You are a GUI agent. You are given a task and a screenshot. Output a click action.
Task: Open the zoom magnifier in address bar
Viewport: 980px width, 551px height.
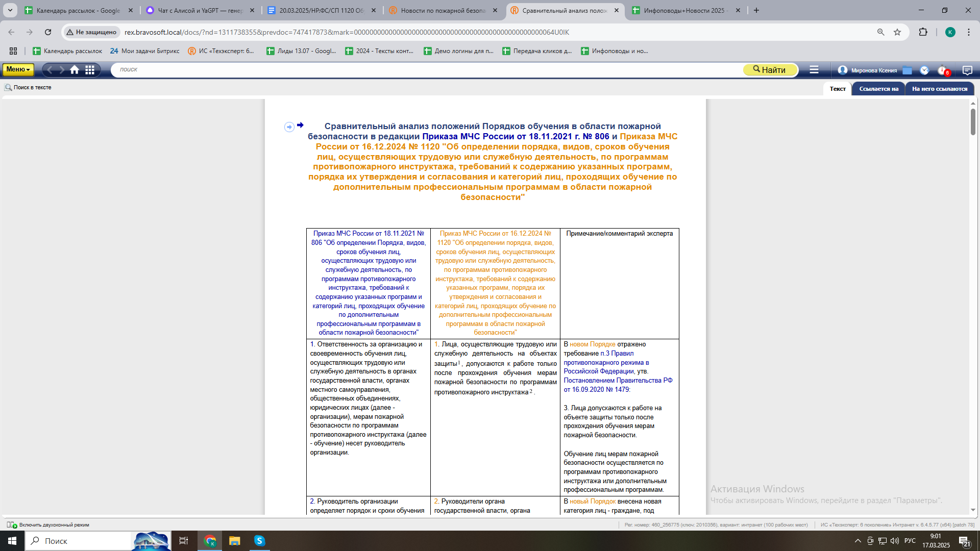click(x=880, y=32)
